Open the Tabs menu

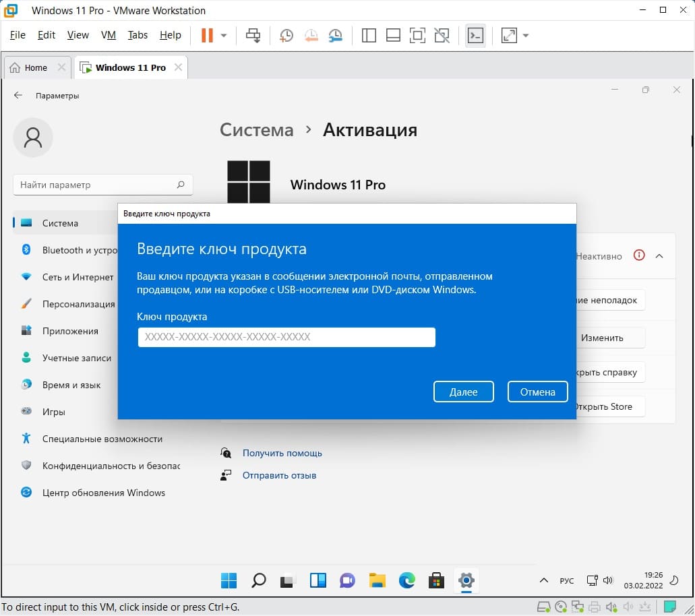coord(138,35)
